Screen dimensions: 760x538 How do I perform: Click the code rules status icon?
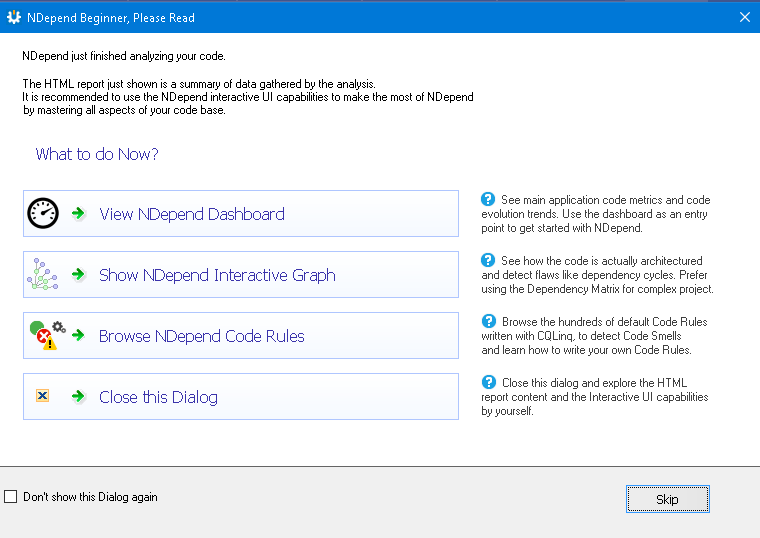click(48, 335)
